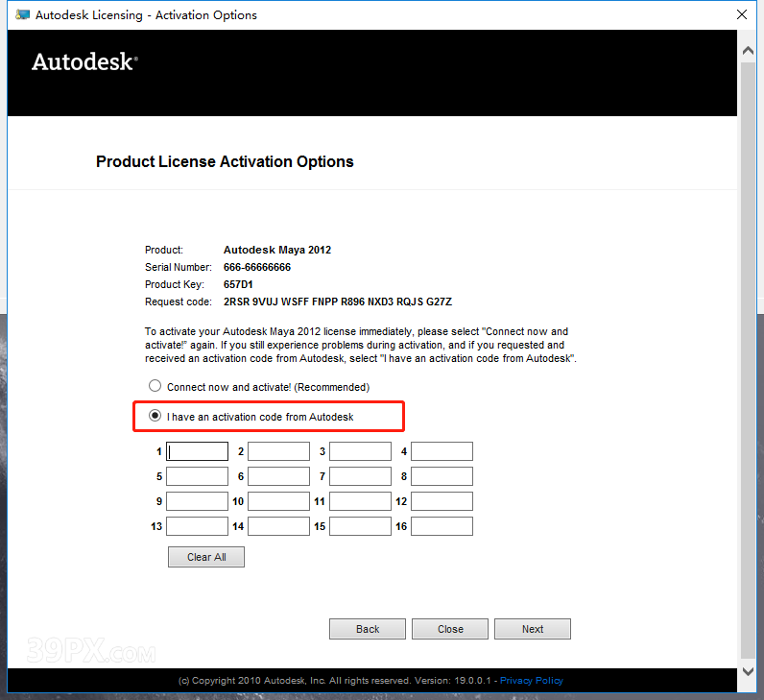
Task: Click the scrollbar down arrow
Action: (x=748, y=671)
